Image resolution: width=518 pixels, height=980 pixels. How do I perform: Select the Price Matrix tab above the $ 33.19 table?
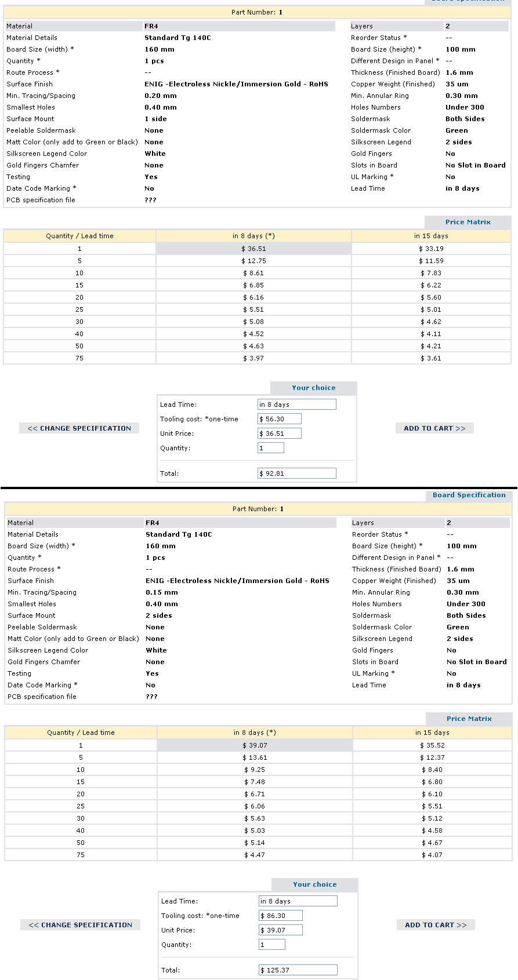click(468, 222)
